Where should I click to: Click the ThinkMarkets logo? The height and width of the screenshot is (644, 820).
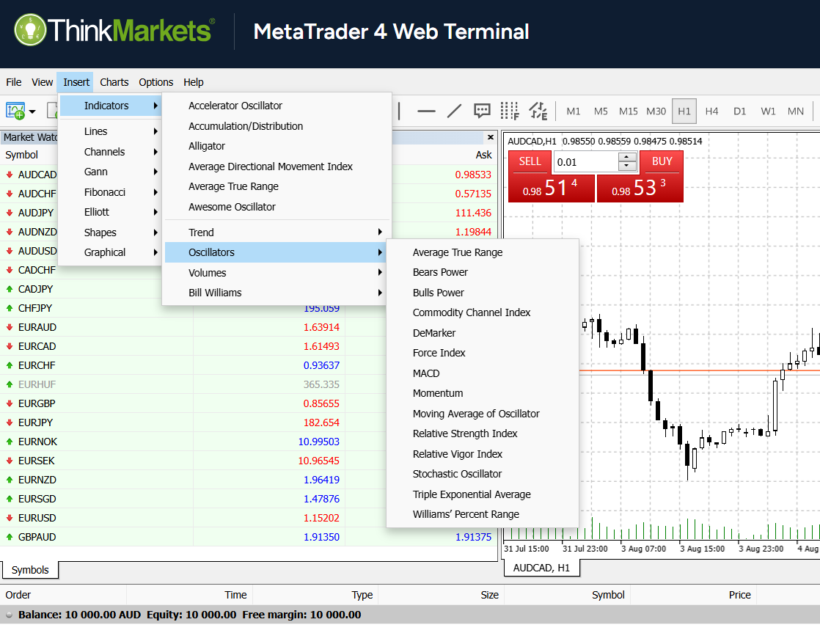(x=114, y=30)
